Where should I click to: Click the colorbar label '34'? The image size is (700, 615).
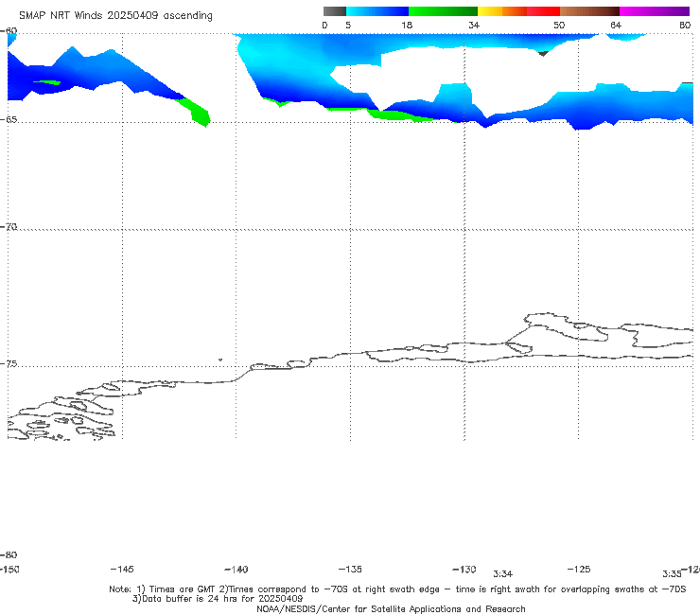pos(474,25)
